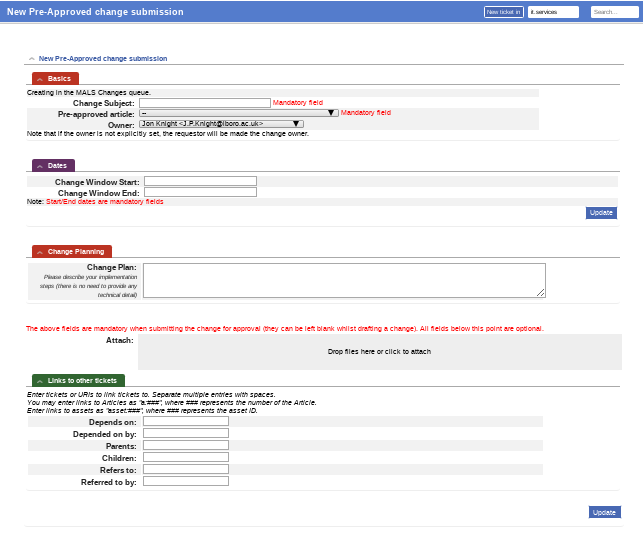Focus the Change Subject text field
Screen dimensions: 643x543
pos(204,103)
